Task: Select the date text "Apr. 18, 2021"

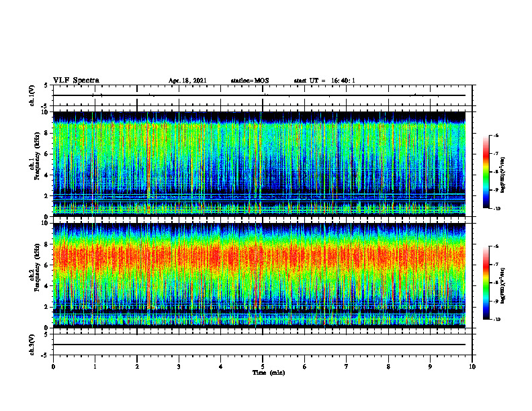Action: pos(187,81)
